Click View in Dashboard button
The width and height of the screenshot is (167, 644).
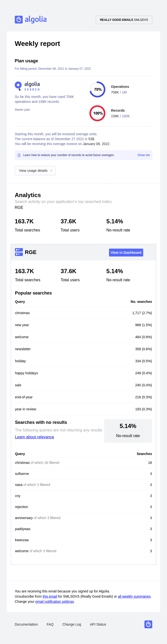click(126, 253)
